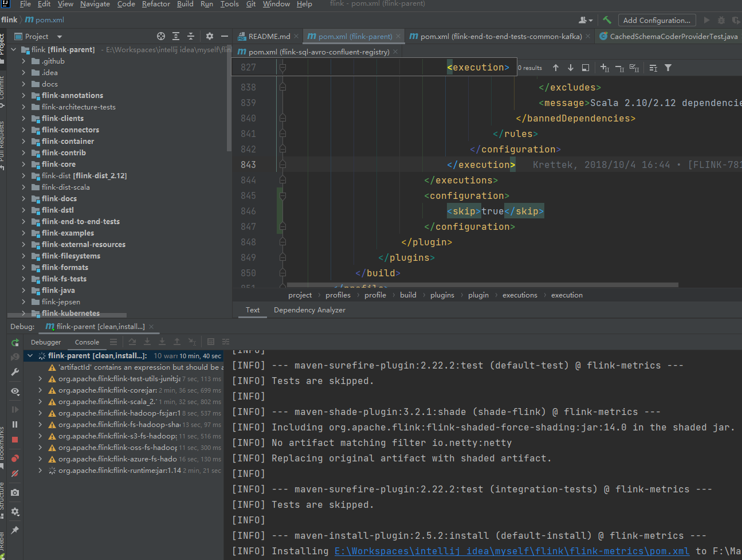Image resolution: width=742 pixels, height=560 pixels.
Task: Toggle the Trace Current Stream Chain icon
Action: click(x=226, y=342)
